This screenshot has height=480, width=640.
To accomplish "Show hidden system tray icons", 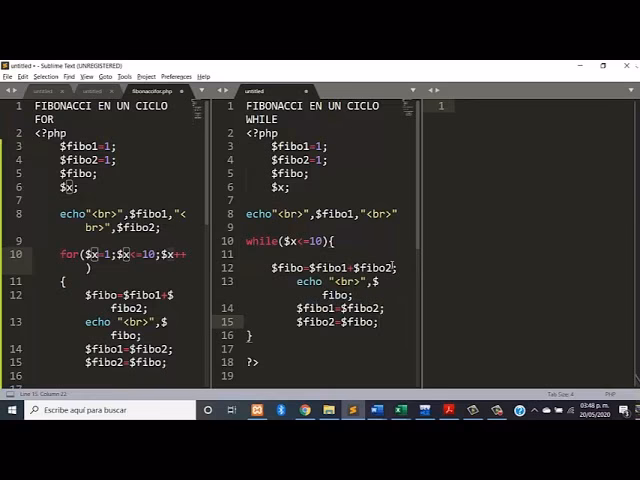I will point(534,410).
